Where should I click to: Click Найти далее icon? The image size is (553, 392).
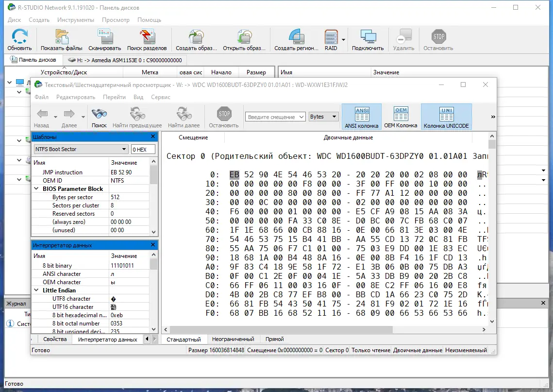coord(184,114)
